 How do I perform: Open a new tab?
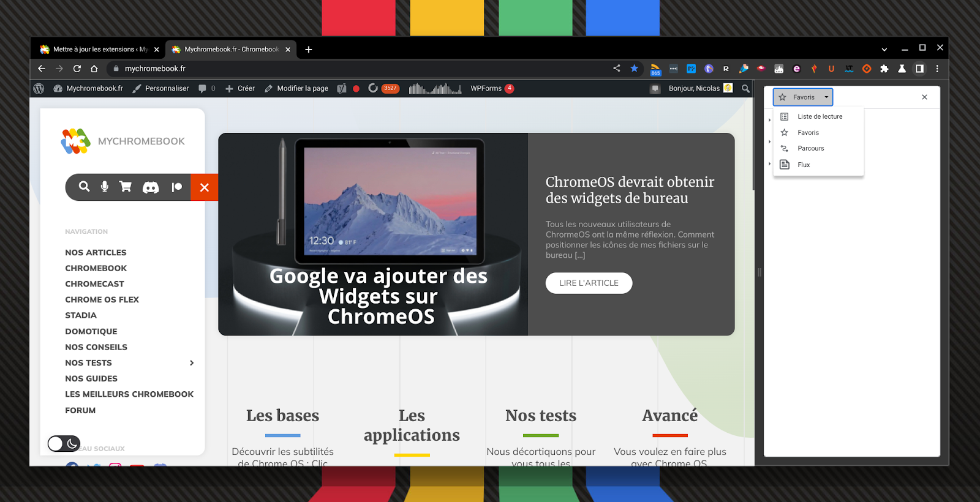pyautogui.click(x=309, y=50)
